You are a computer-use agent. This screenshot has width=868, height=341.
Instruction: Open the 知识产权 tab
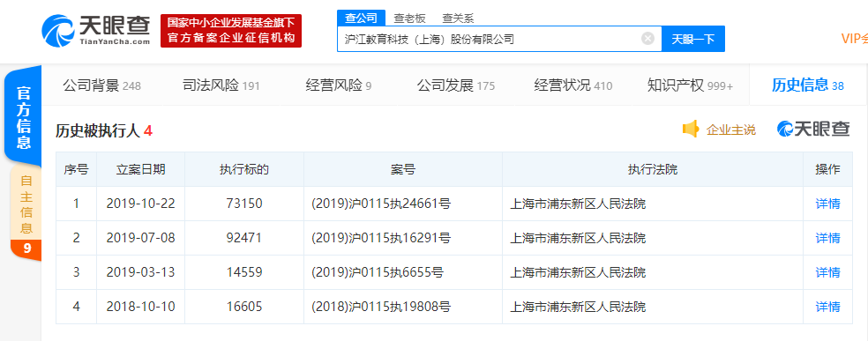tap(690, 85)
